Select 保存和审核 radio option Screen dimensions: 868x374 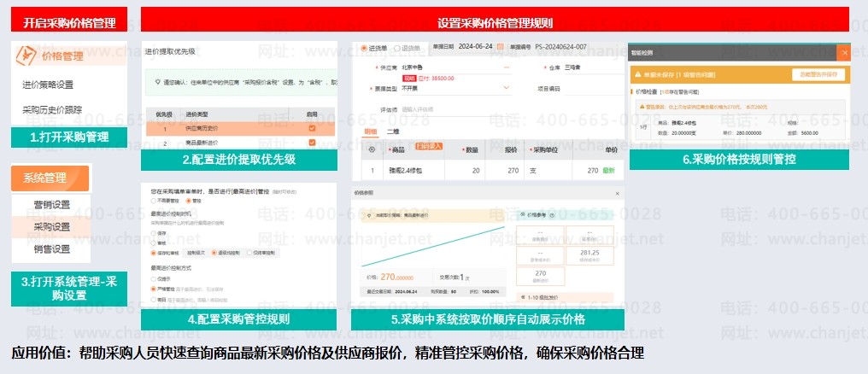(153, 252)
